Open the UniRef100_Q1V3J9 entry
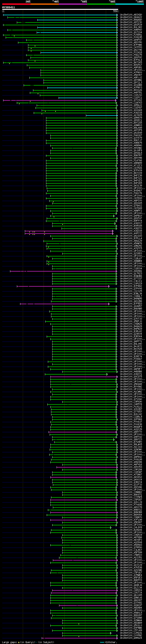This screenshot has width=146, height=644. pos(131,565)
